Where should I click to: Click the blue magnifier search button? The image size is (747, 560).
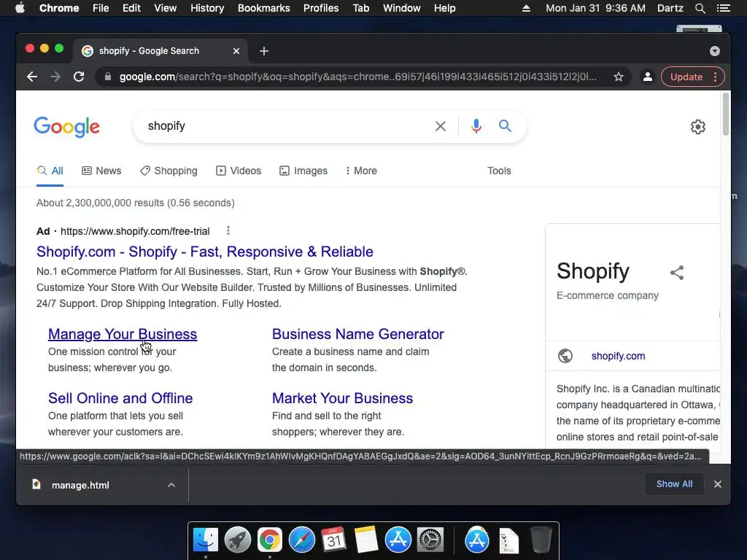tap(505, 125)
